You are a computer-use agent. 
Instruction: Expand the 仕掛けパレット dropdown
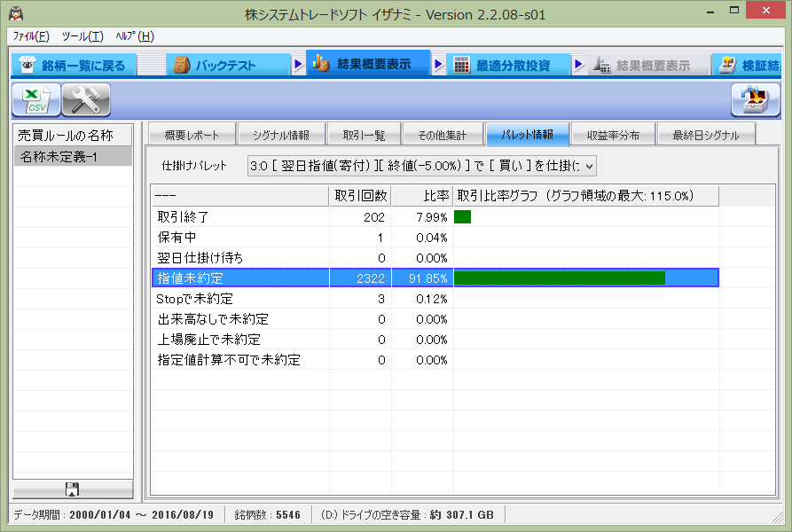point(589,166)
